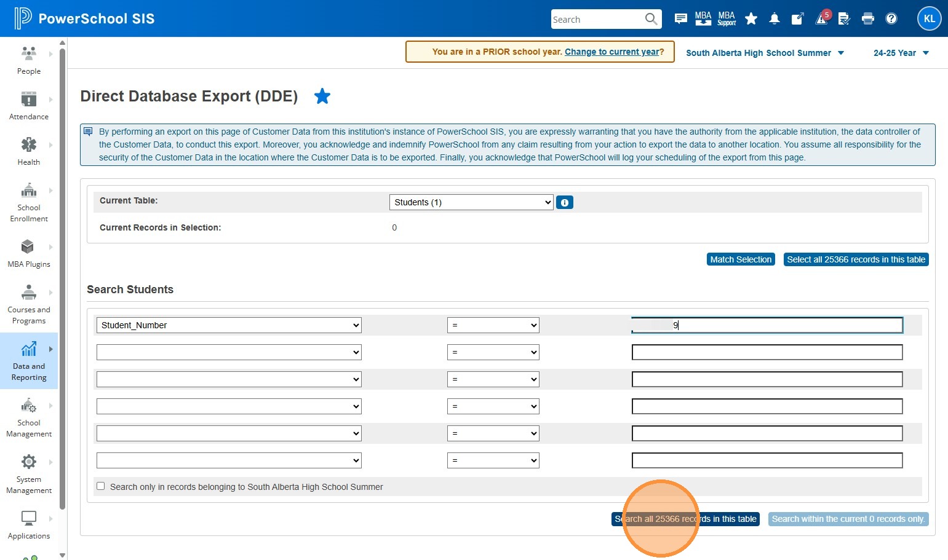Click the second row search value field
948x560 pixels.
pos(767,352)
